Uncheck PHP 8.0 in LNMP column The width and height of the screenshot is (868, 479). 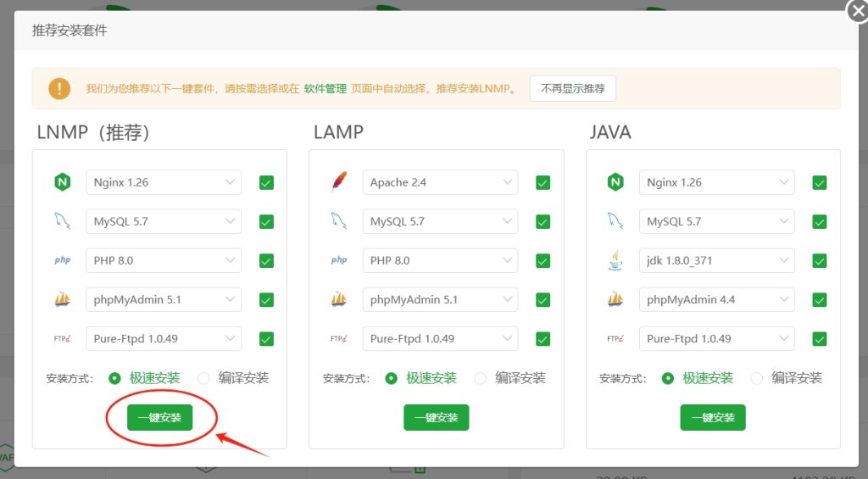tap(266, 261)
